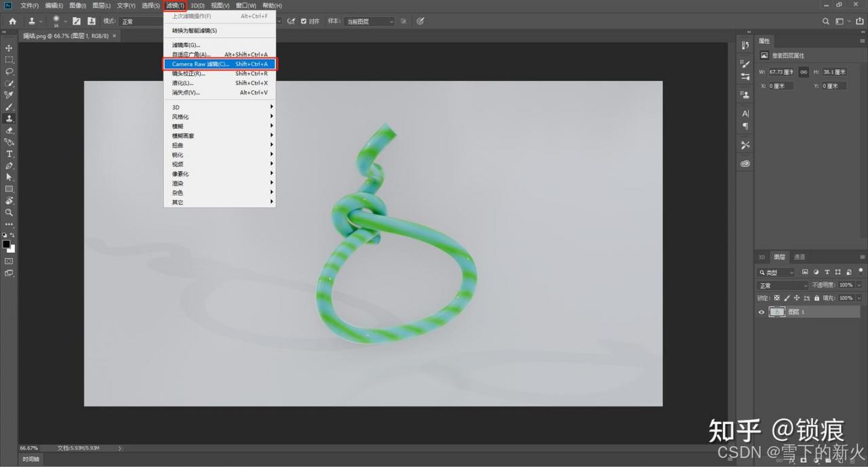This screenshot has width=868, height=467.
Task: Click the background color swatch
Action: [x=12, y=249]
